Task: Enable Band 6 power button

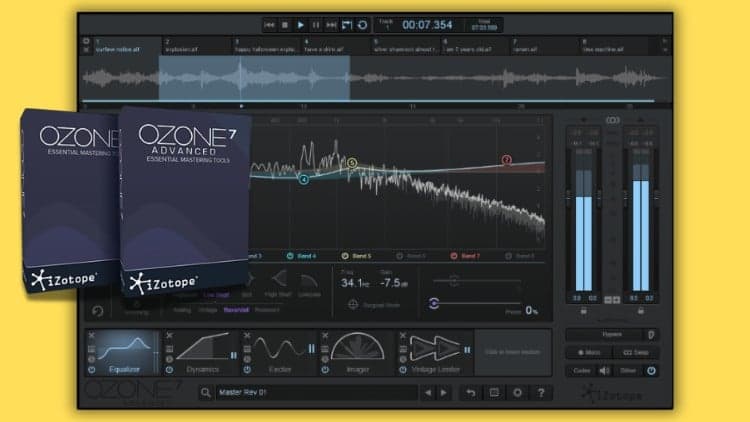Action: tap(399, 256)
